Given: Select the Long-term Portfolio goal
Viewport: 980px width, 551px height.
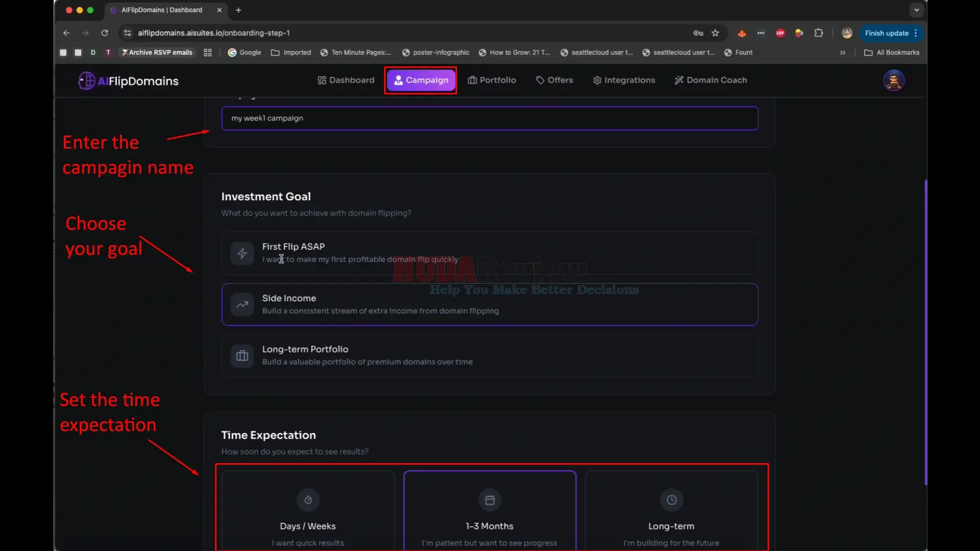Looking at the screenshot, I should 489,355.
